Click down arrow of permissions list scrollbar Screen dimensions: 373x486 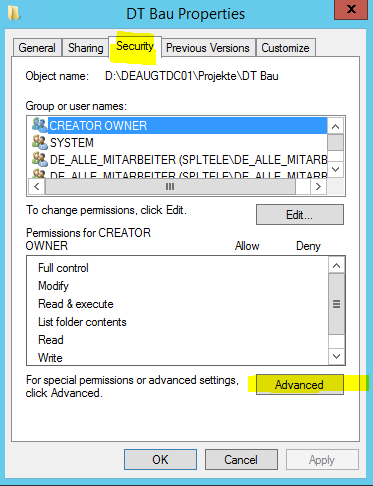(336, 356)
